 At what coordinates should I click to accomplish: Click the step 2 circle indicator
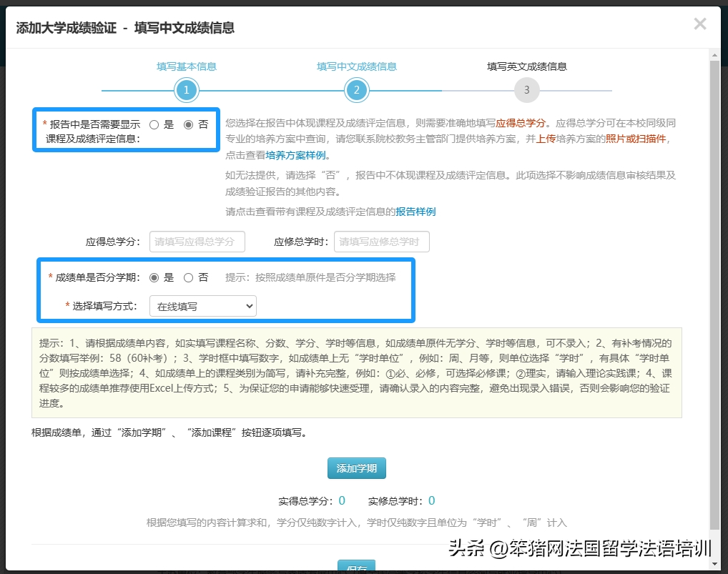pos(356,90)
